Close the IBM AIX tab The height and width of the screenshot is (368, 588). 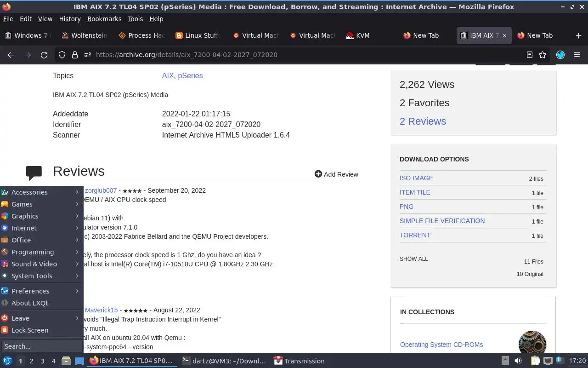(504, 35)
